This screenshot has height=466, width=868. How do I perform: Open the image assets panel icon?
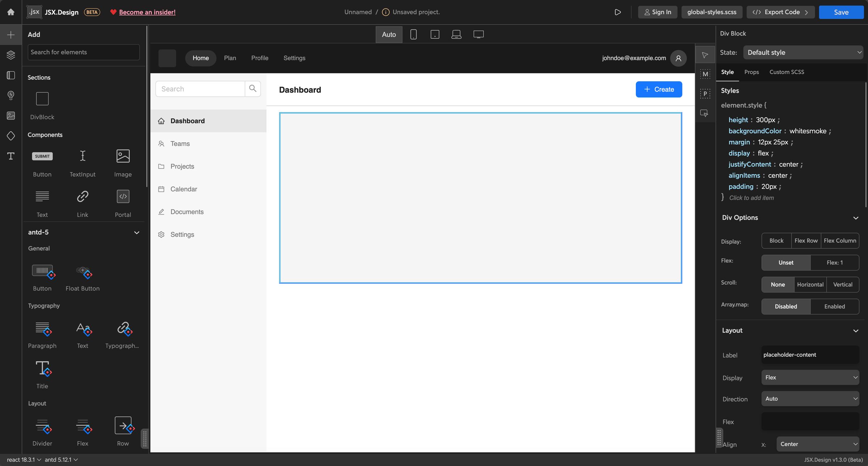11,116
